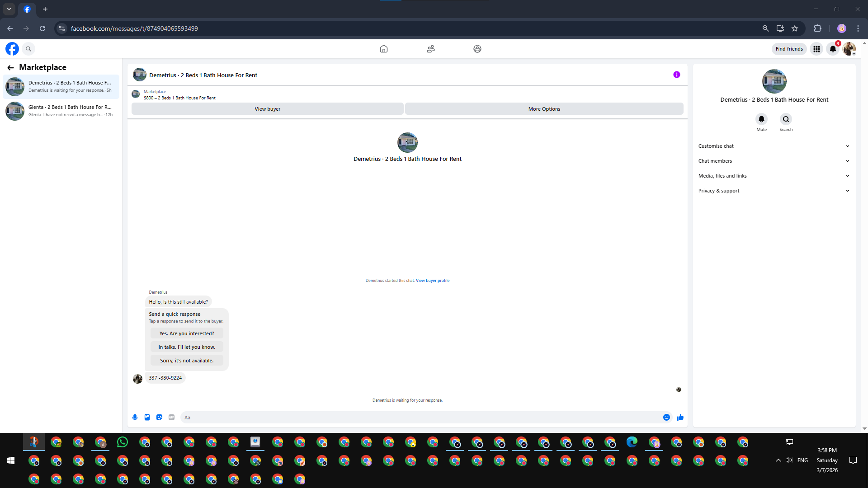868x488 pixels.
Task: Send a voice clip with microphone icon
Action: tap(135, 418)
